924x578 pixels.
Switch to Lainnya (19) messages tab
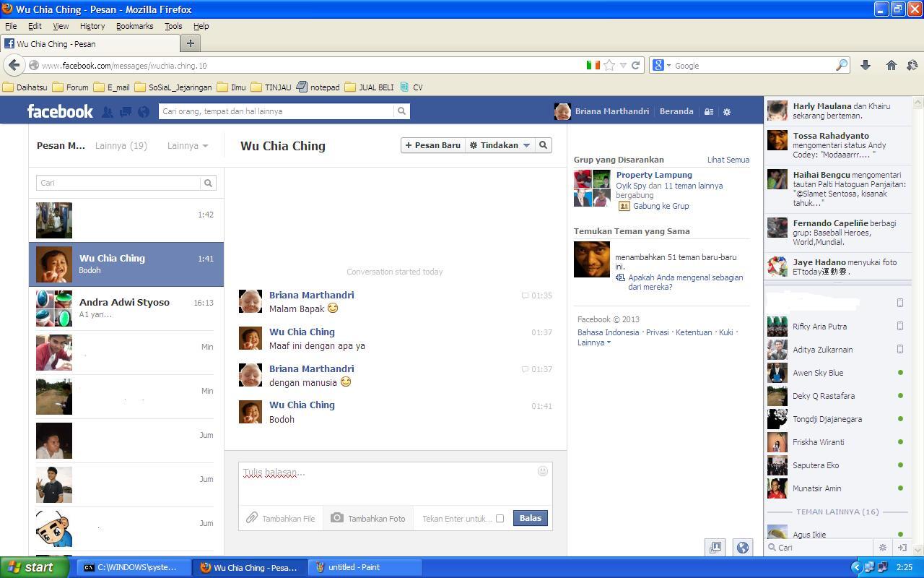click(x=121, y=145)
